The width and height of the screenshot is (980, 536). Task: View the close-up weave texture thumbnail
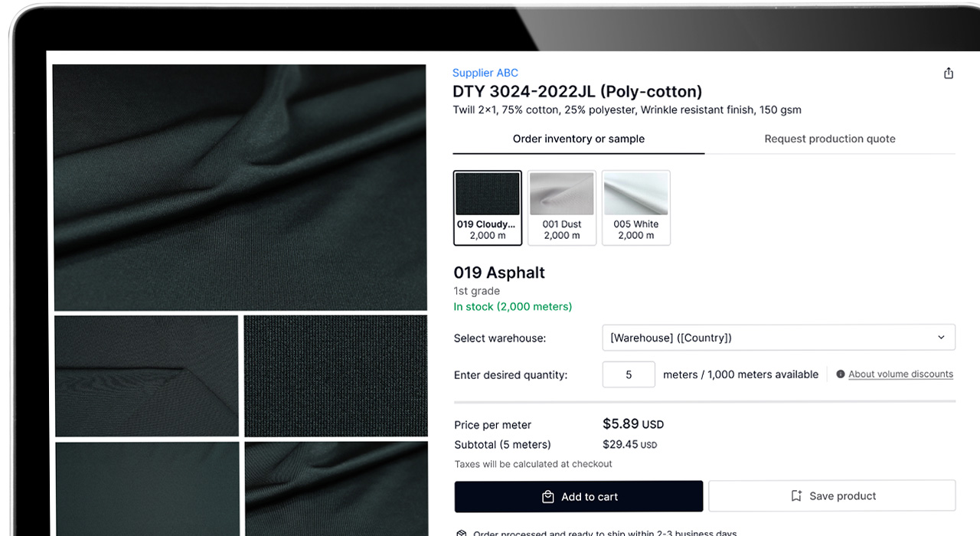tap(335, 376)
